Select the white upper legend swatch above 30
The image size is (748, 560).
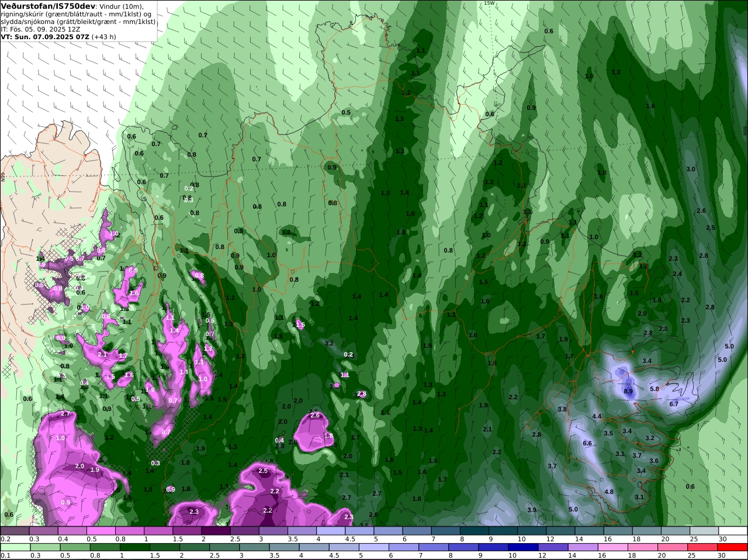click(x=733, y=531)
